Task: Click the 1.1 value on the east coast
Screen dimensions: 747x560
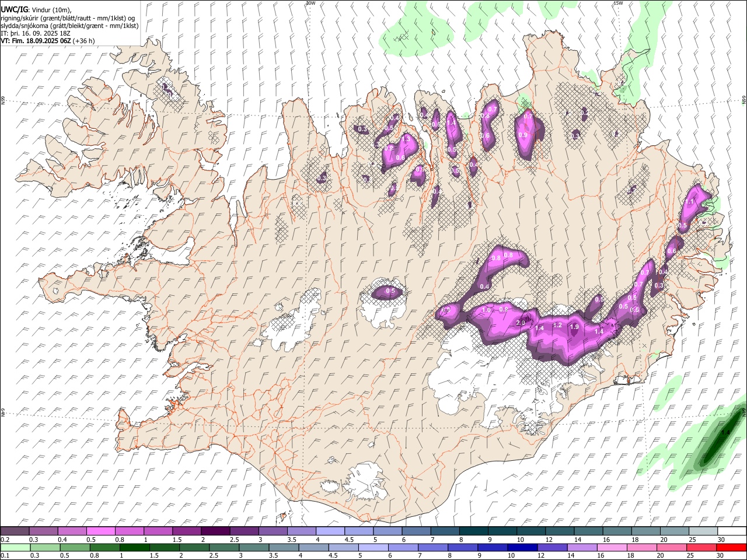Action: click(689, 202)
